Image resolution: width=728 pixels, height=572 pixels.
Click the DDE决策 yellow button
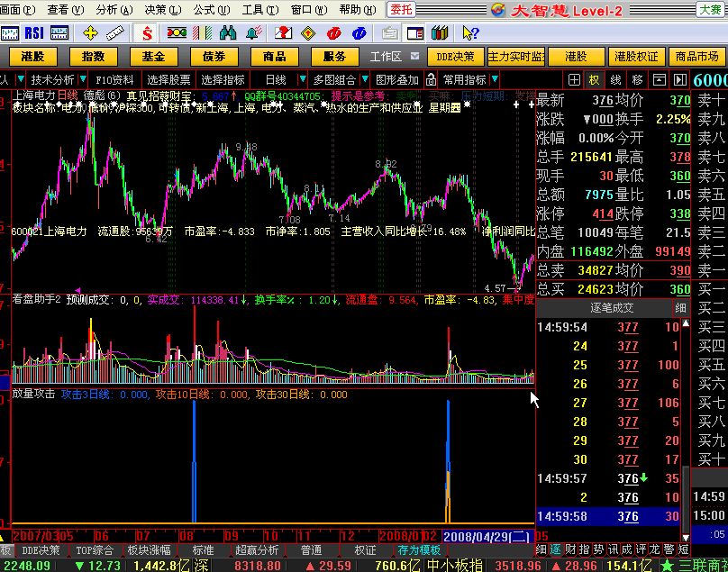point(456,57)
